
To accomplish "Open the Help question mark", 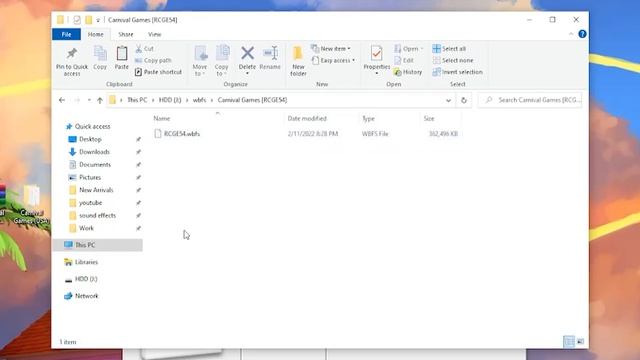I will (x=582, y=34).
